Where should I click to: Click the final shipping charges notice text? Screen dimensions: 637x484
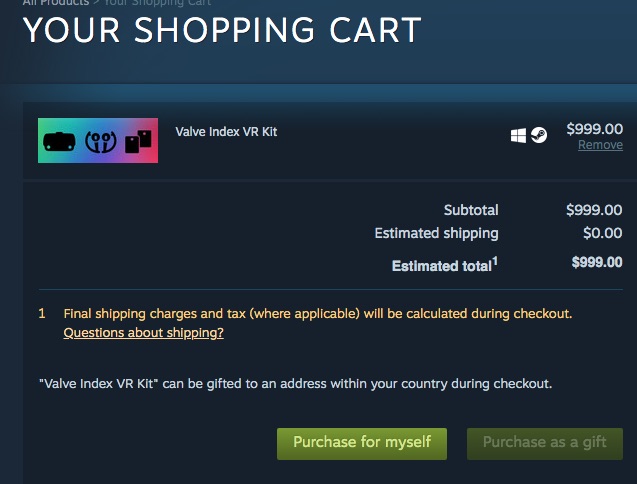tap(317, 314)
